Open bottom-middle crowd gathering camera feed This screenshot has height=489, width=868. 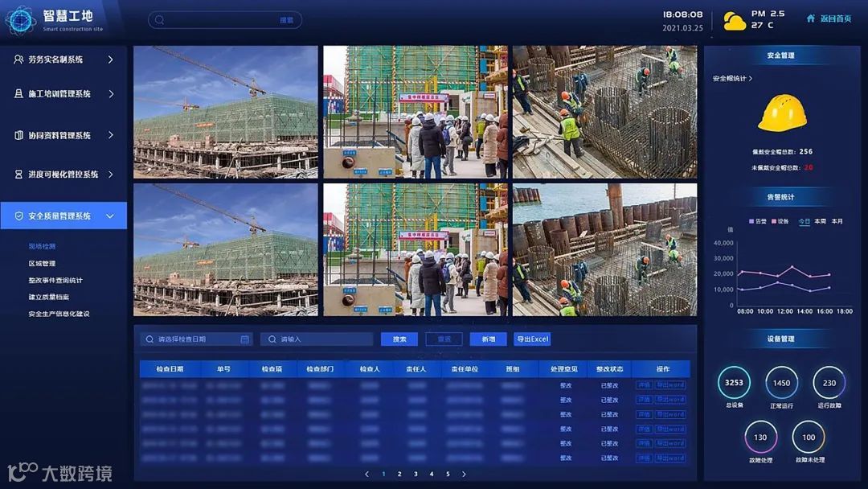tap(416, 250)
